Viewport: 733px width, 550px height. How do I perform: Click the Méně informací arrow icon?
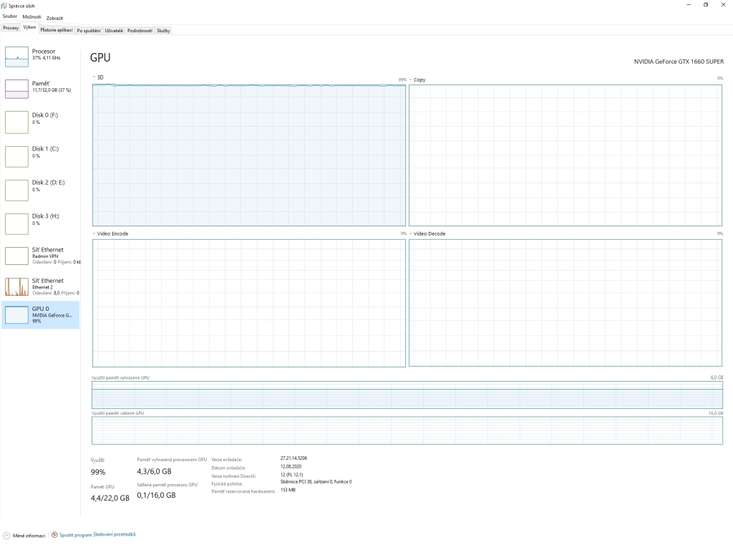pos(7,536)
